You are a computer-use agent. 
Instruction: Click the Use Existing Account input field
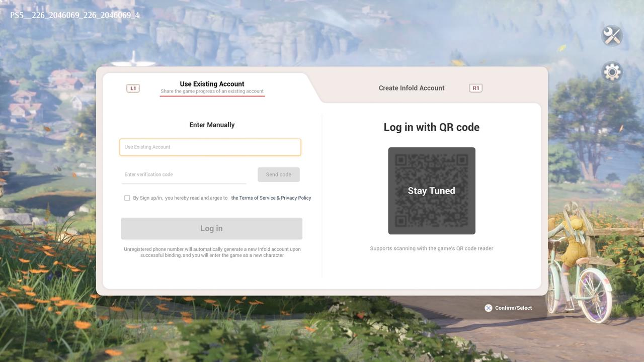210,147
